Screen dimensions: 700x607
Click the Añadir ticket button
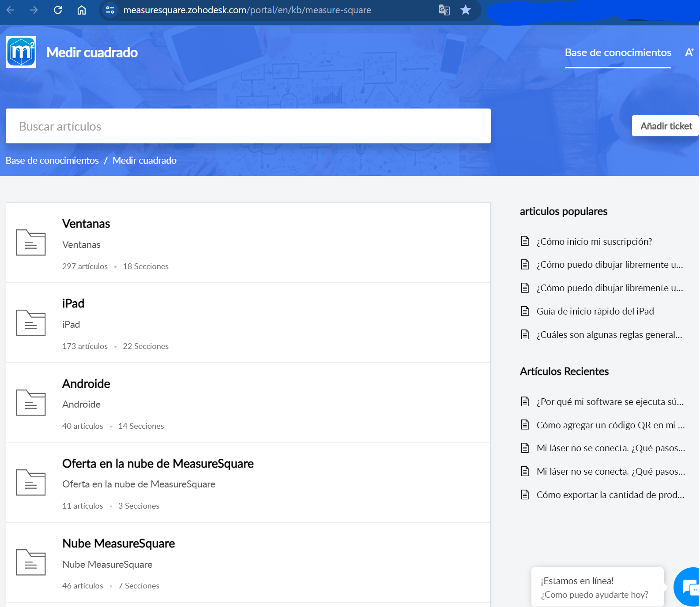click(x=666, y=126)
